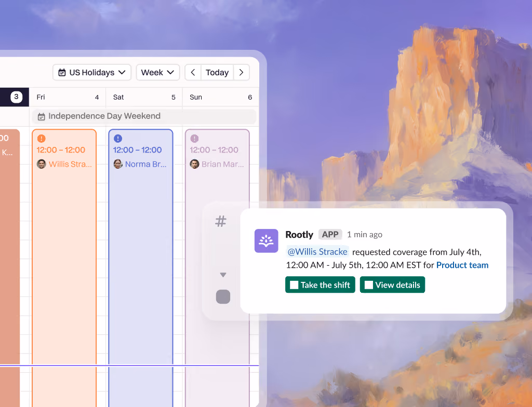Open the Week view dropdown
Viewport: 532px width, 407px height.
(x=158, y=73)
